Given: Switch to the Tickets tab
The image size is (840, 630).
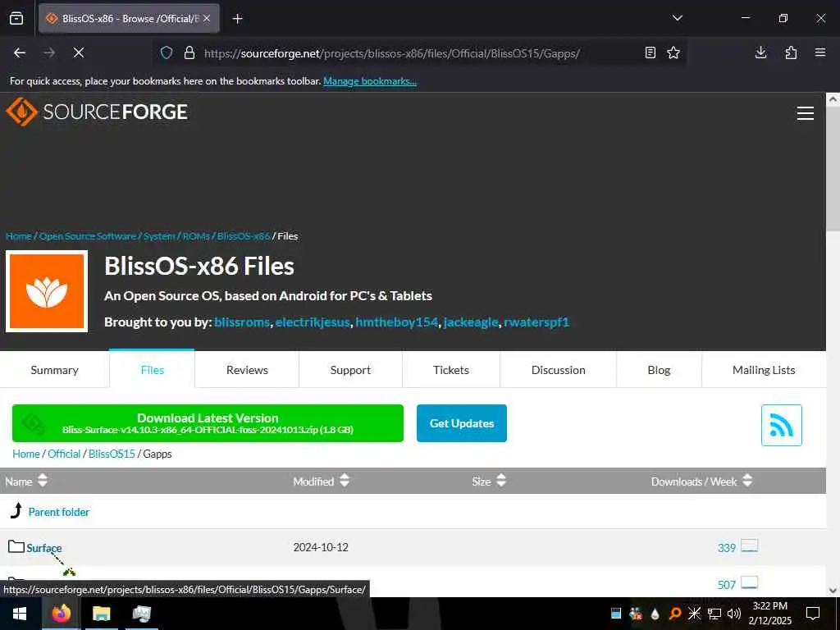Looking at the screenshot, I should (x=451, y=370).
